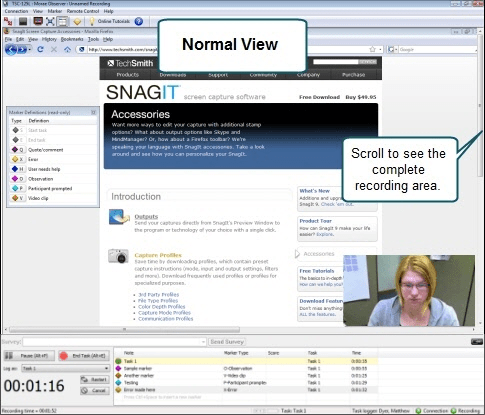Open the Marker menu
This screenshot has width=485, height=415.
click(x=55, y=11)
